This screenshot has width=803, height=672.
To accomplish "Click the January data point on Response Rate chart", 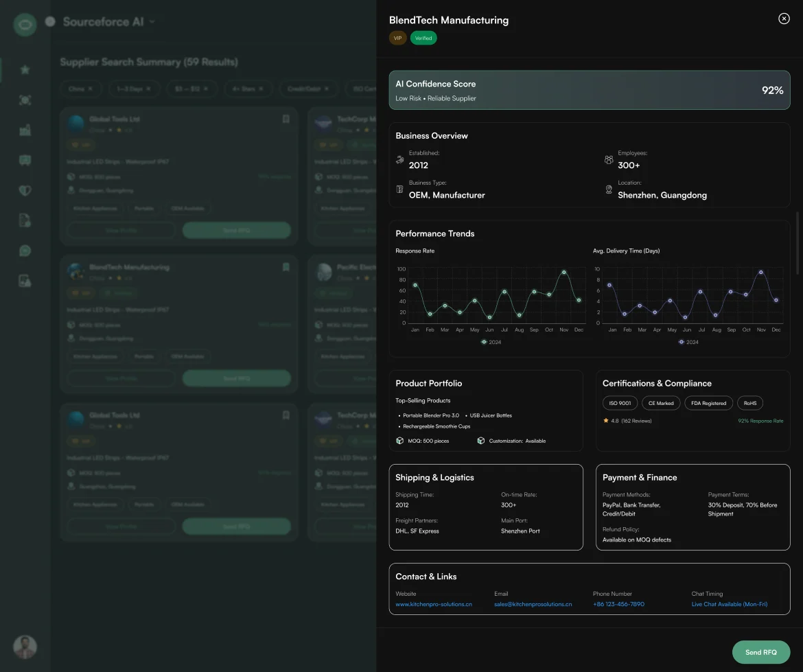I will 415,286.
